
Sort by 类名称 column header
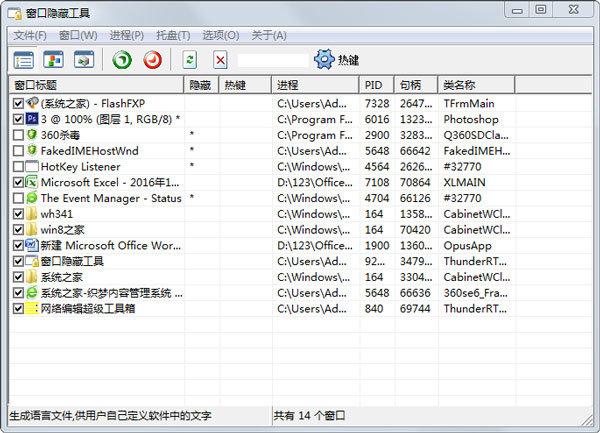476,85
